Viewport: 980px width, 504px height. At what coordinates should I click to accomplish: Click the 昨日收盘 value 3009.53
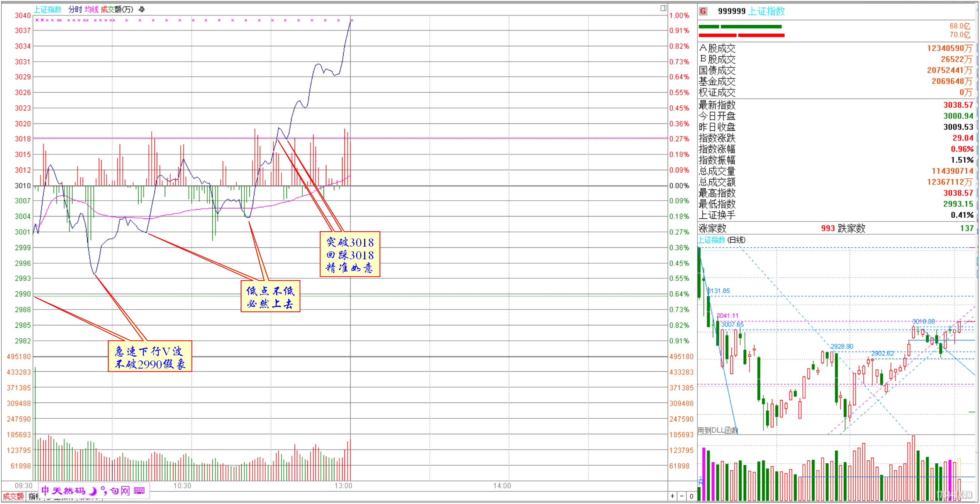click(x=958, y=127)
